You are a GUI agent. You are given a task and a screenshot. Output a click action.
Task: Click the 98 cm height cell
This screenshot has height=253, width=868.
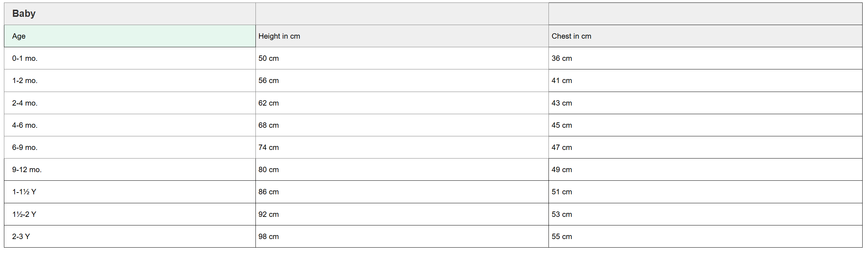268,237
